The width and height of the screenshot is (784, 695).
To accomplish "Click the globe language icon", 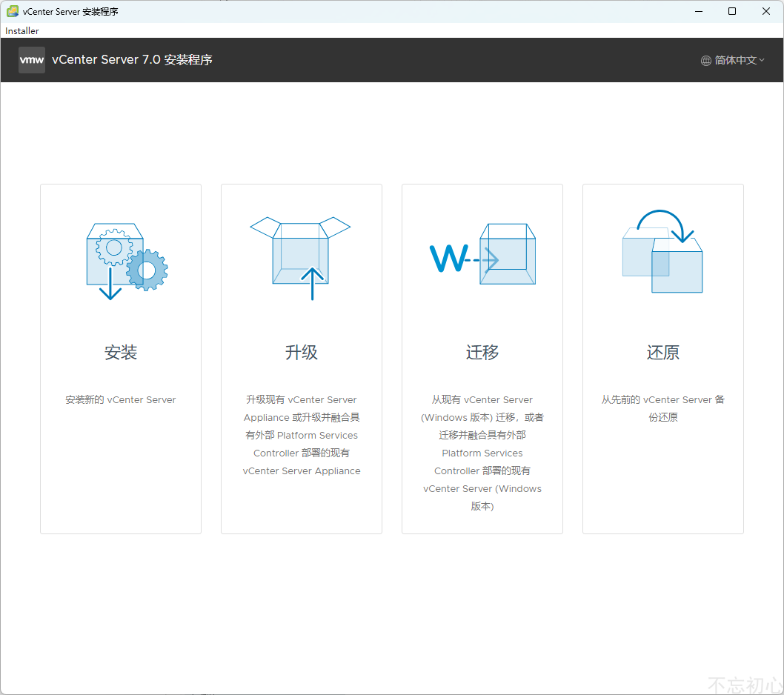I will (705, 61).
